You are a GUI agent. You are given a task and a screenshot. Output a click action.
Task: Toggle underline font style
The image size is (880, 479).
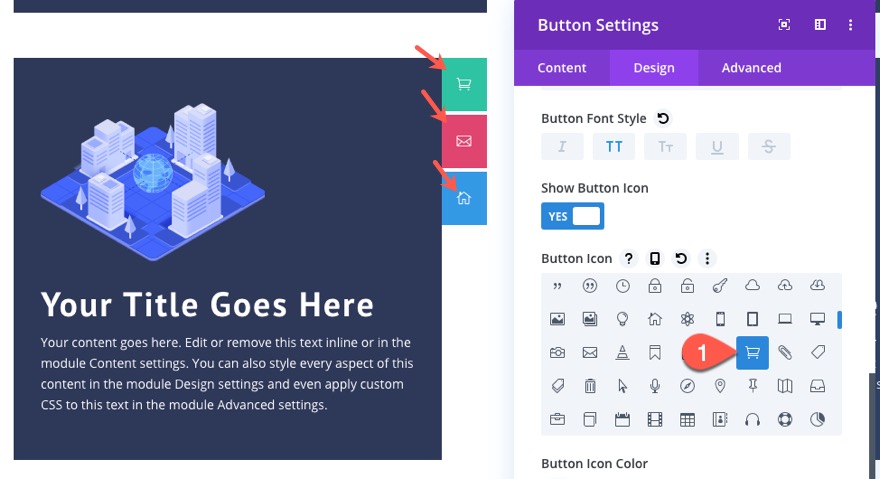pyautogui.click(x=717, y=147)
